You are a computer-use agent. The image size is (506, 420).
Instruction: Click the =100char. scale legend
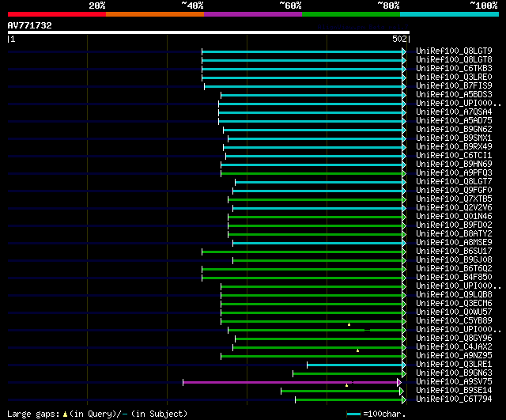[376, 414]
